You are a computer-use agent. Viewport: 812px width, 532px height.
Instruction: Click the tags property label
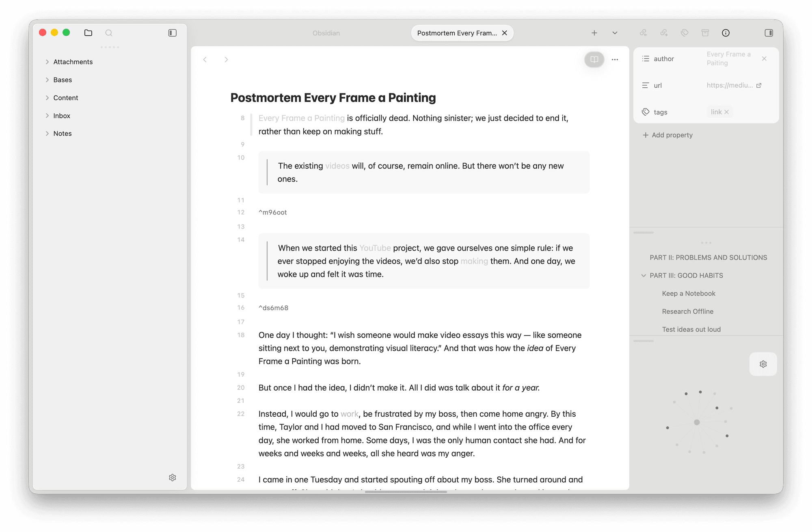pyautogui.click(x=661, y=112)
